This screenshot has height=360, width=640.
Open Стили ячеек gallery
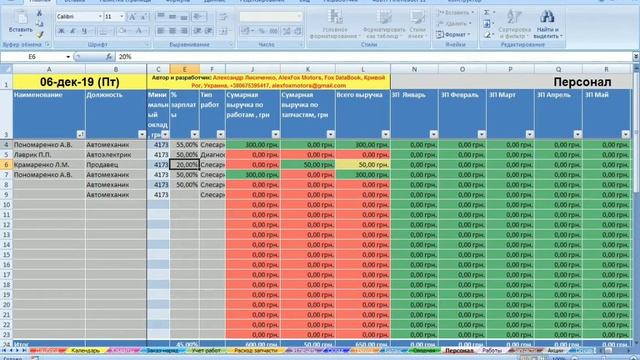tap(417, 24)
